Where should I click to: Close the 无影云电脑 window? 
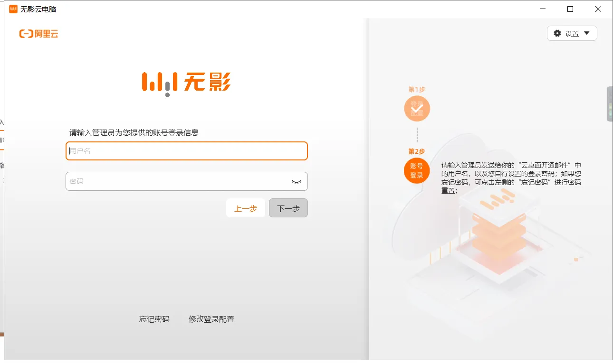click(x=598, y=9)
